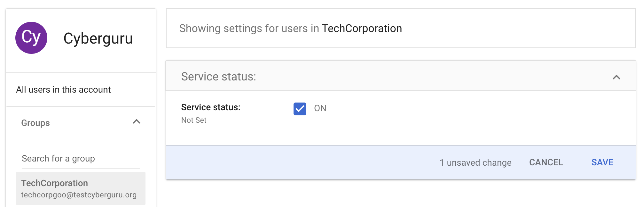Image resolution: width=644 pixels, height=207 pixels.
Task: Click the Showing settings for users text
Action: 249,29
